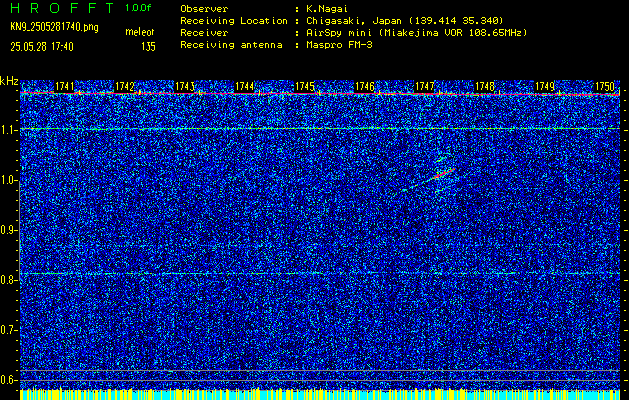Click the kHz unit label
Image resolution: width=629 pixels, height=400 pixels.
click(x=9, y=81)
